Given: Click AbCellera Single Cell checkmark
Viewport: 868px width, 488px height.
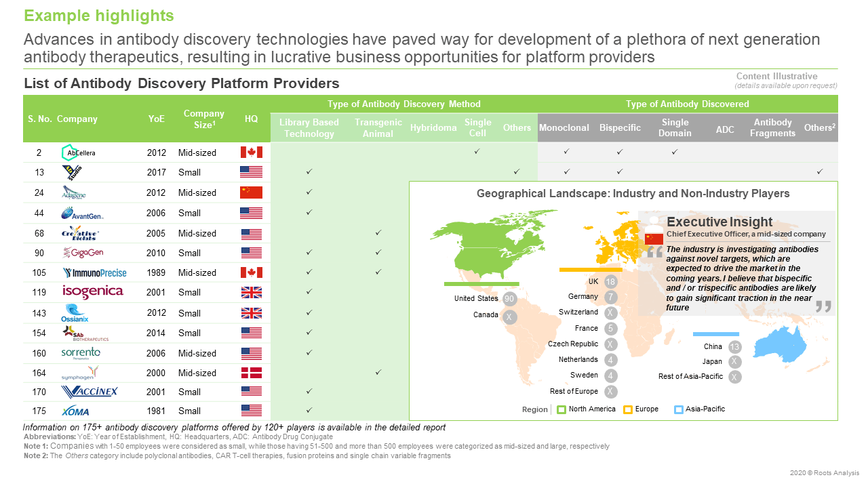Looking at the screenshot, I should (x=477, y=152).
